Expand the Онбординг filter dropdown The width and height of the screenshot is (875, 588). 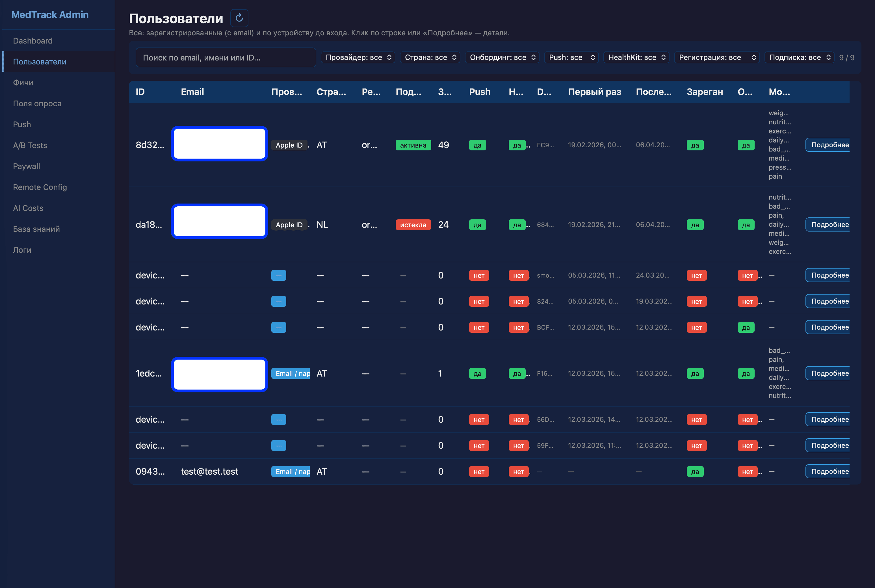coord(502,57)
